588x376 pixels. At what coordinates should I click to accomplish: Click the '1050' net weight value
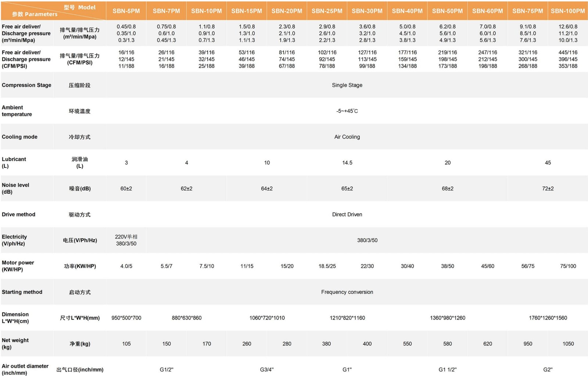(568, 344)
